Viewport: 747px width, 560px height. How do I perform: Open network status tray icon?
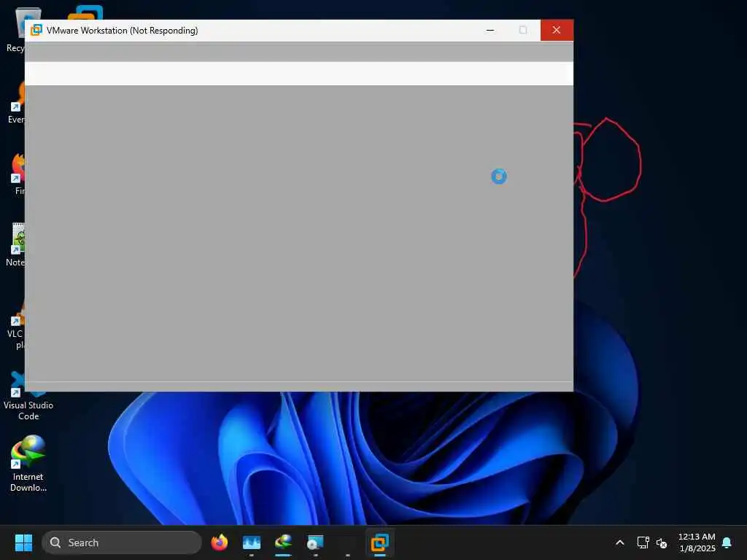coord(643,542)
